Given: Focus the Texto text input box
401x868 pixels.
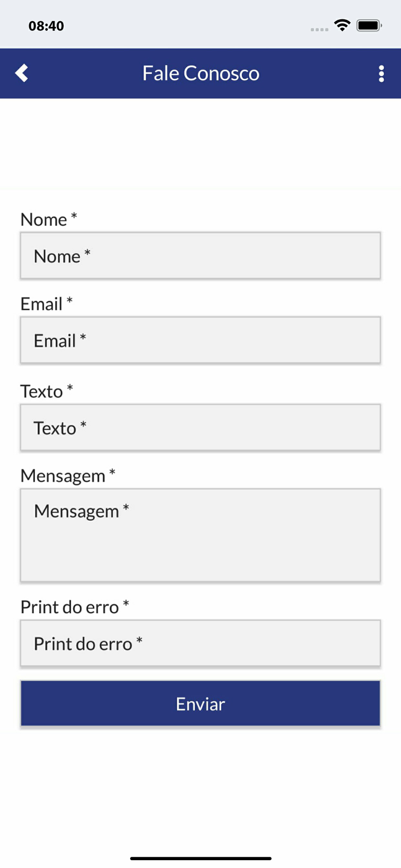Looking at the screenshot, I should click(x=200, y=428).
